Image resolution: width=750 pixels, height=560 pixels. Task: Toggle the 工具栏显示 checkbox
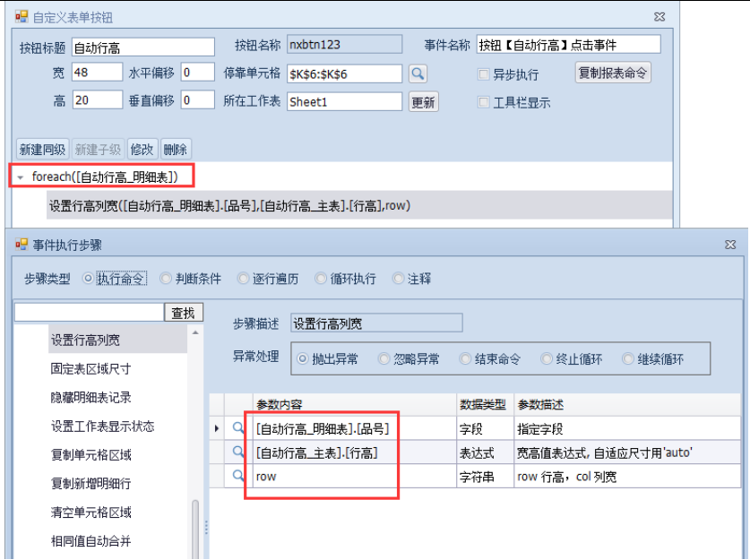[x=484, y=102]
